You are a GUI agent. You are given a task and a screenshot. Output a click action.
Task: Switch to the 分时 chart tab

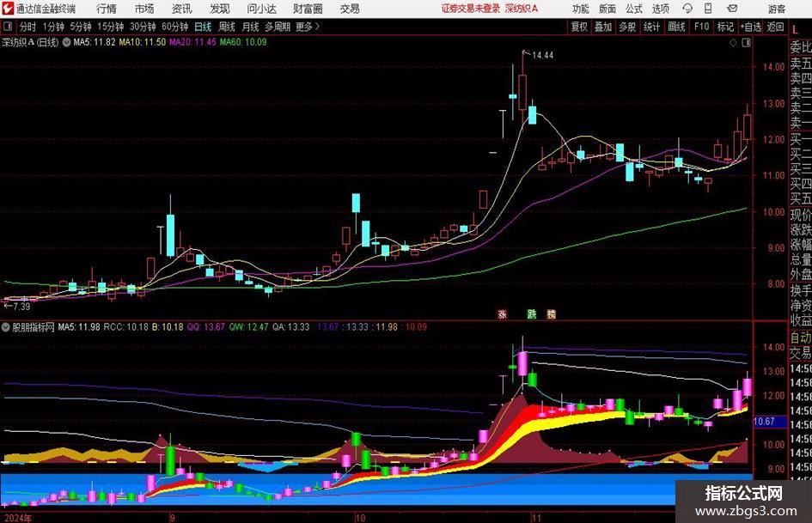(x=28, y=27)
